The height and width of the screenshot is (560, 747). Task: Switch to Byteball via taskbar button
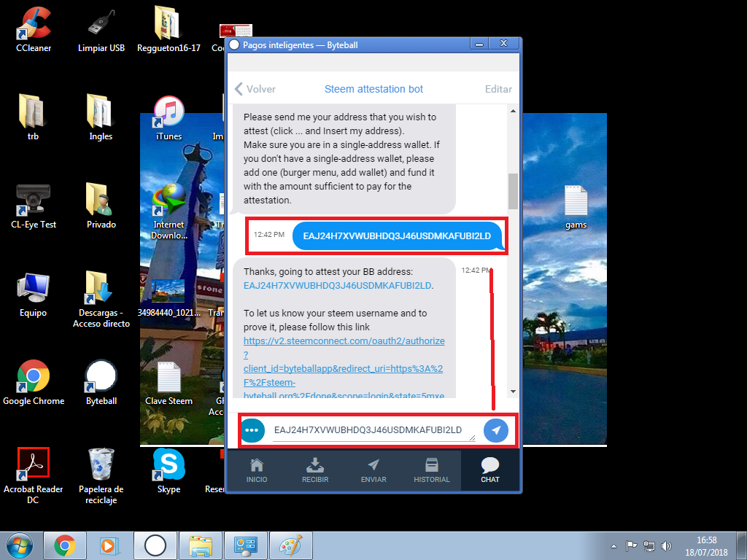coord(155,545)
